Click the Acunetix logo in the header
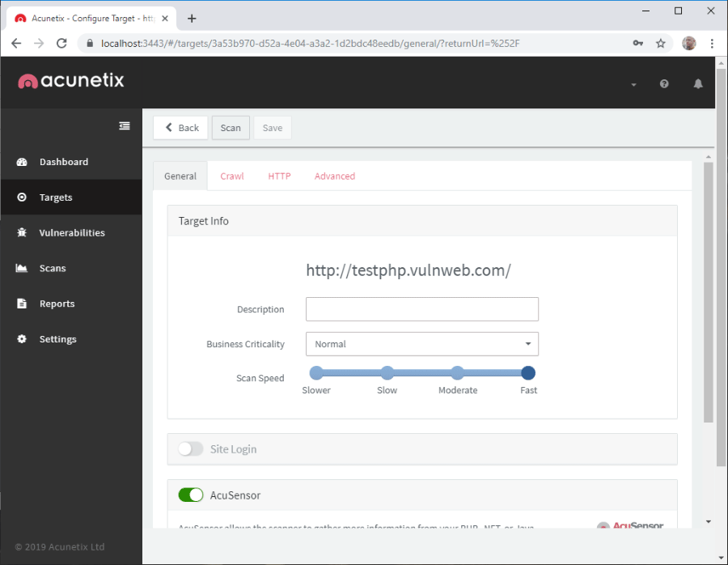 (x=71, y=81)
